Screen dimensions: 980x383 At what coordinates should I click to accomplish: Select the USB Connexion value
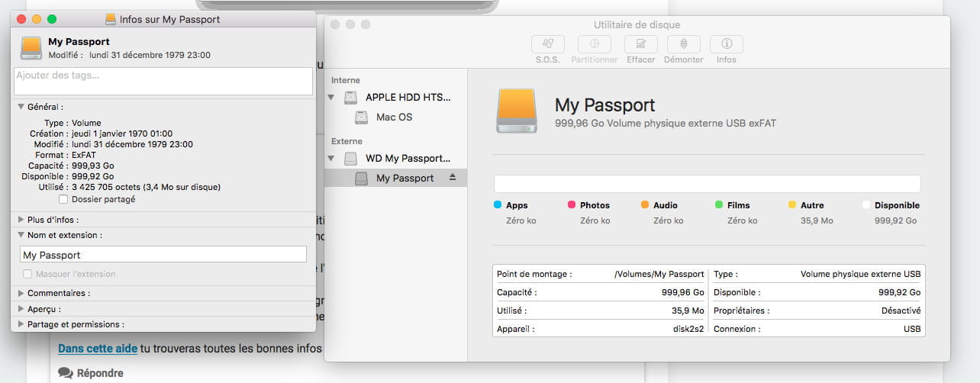click(x=911, y=330)
